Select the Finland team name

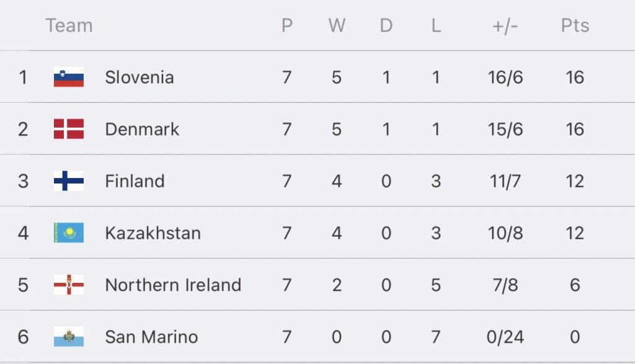click(135, 181)
